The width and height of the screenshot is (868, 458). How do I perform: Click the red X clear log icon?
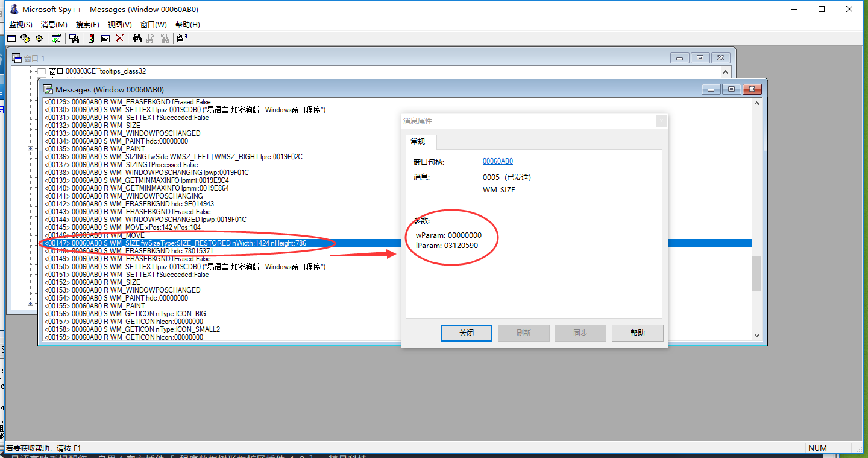pos(119,39)
